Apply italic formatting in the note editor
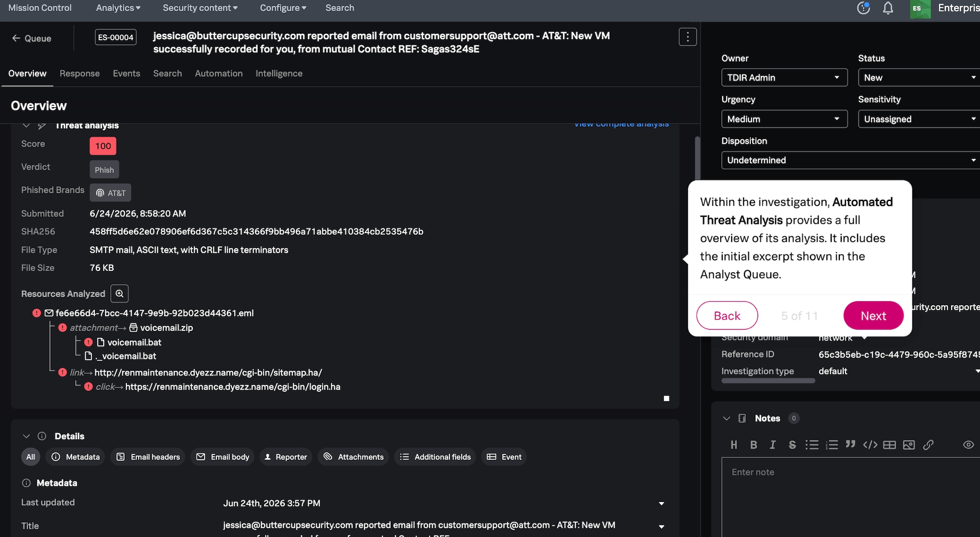 (x=773, y=445)
